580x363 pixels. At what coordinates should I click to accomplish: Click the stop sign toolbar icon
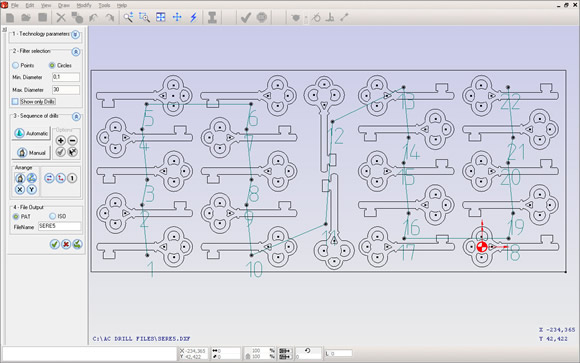262,17
